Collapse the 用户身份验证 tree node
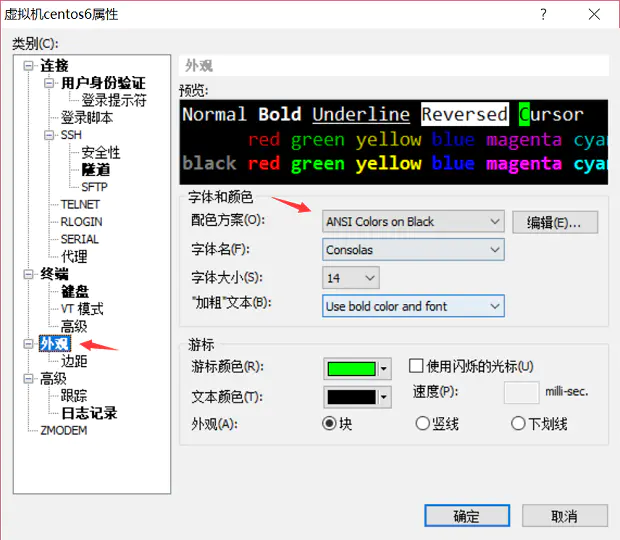 (49, 83)
